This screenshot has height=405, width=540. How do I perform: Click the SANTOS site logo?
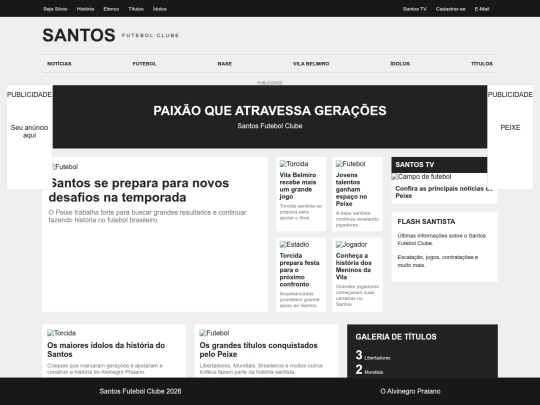click(x=79, y=35)
